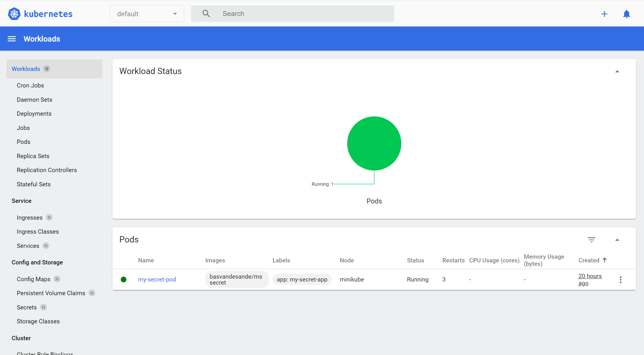The image size is (644, 355).
Task: Open the notifications bell panel
Action: (626, 14)
